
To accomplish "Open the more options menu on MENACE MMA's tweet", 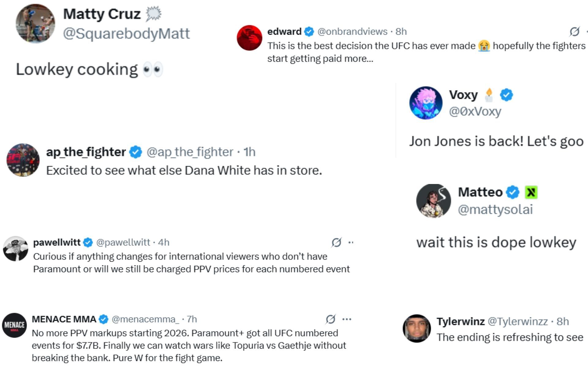I will (x=346, y=319).
